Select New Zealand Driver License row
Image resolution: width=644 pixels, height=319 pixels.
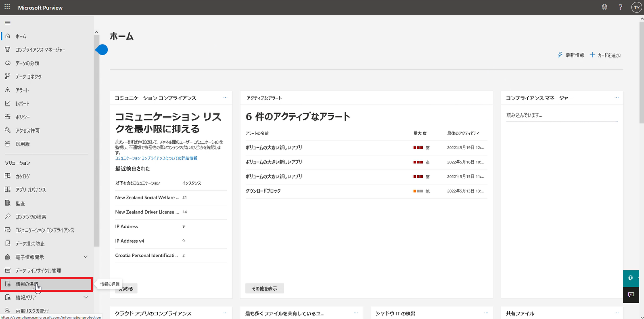pos(171,212)
